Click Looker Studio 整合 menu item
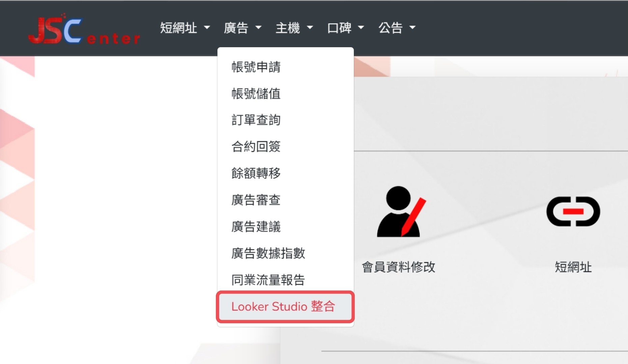 [283, 306]
